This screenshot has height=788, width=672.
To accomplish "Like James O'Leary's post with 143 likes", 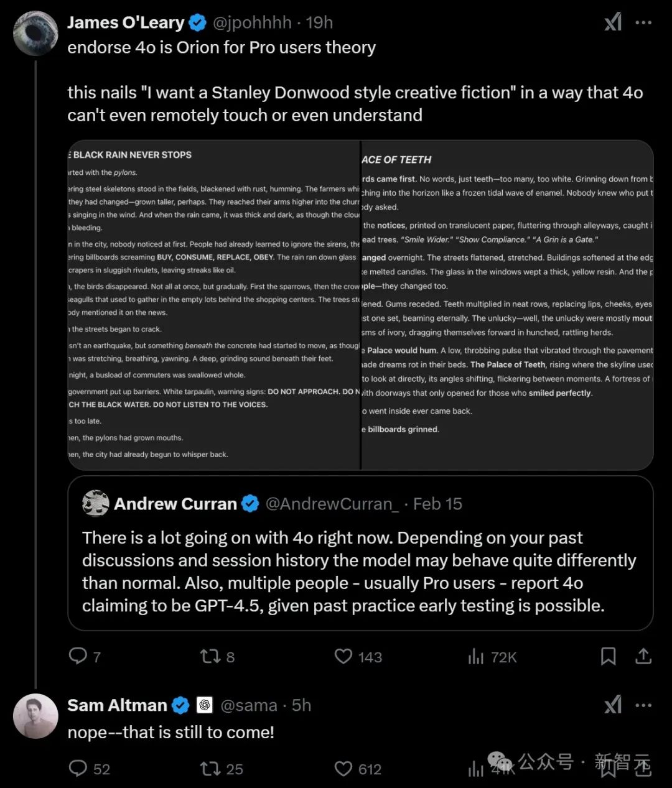I will [x=343, y=656].
